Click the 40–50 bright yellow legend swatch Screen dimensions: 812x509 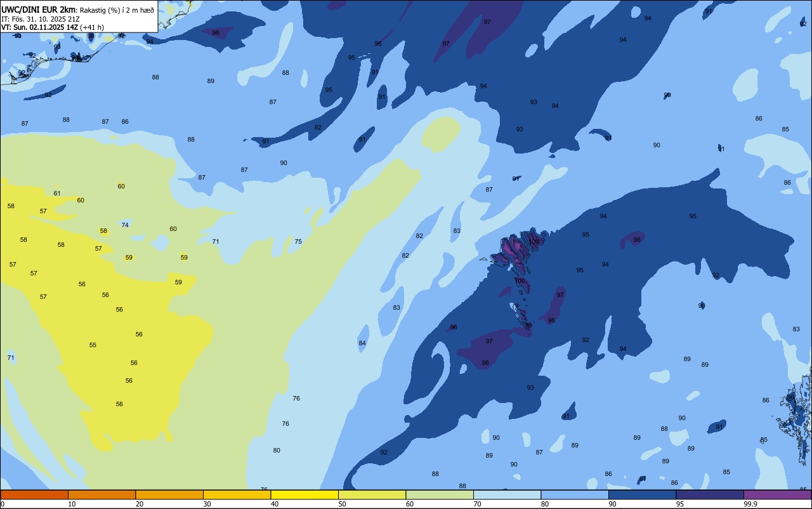[x=304, y=494]
